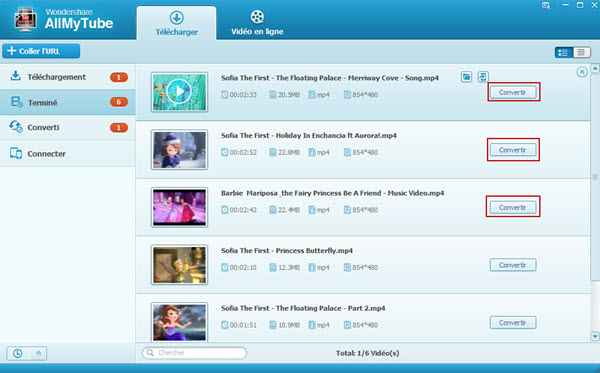
Task: Click the Coller l'URL button
Action: pyautogui.click(x=41, y=51)
